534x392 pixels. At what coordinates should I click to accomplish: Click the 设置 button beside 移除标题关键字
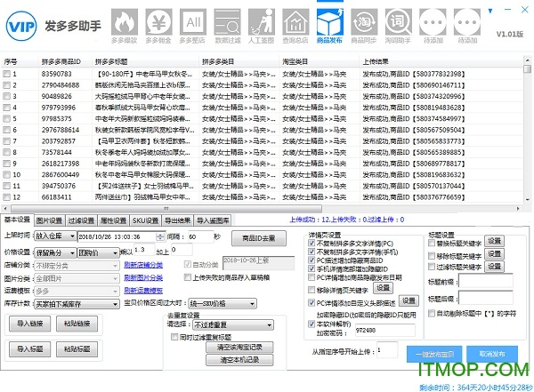494,254
